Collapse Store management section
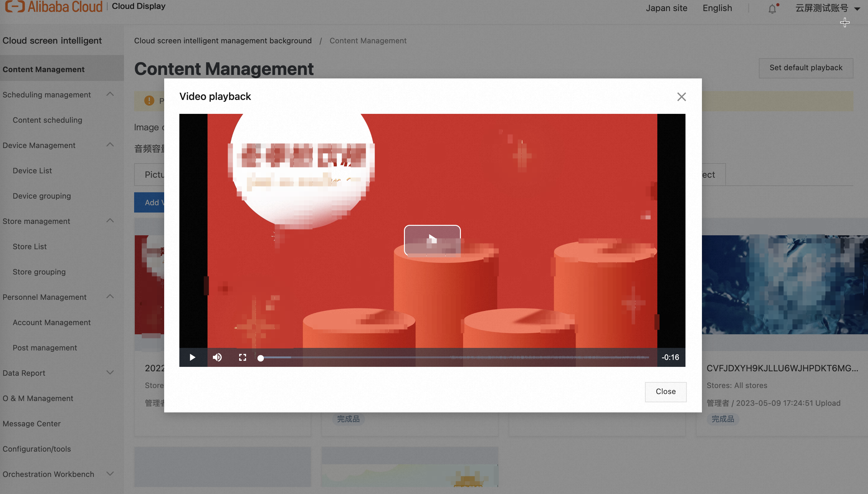Screen dimensions: 868x494 (x=110, y=221)
